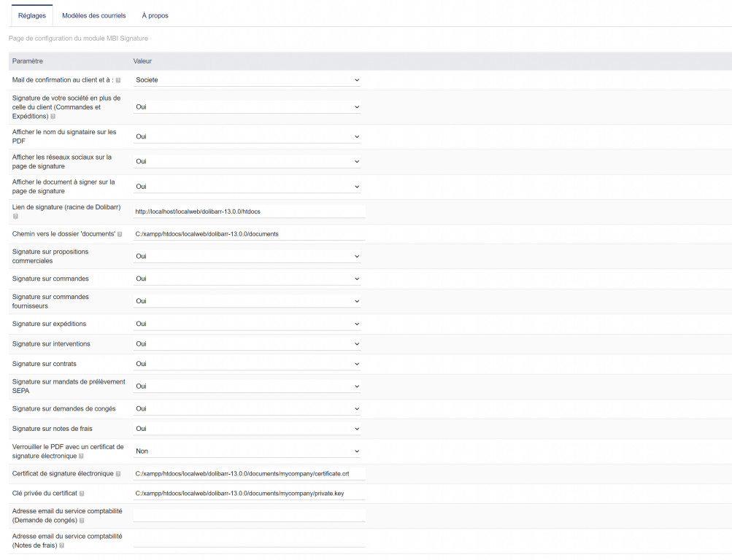Open 'Signature sur propositions commerciales' dropdown
This screenshot has width=732, height=560.
coord(247,257)
